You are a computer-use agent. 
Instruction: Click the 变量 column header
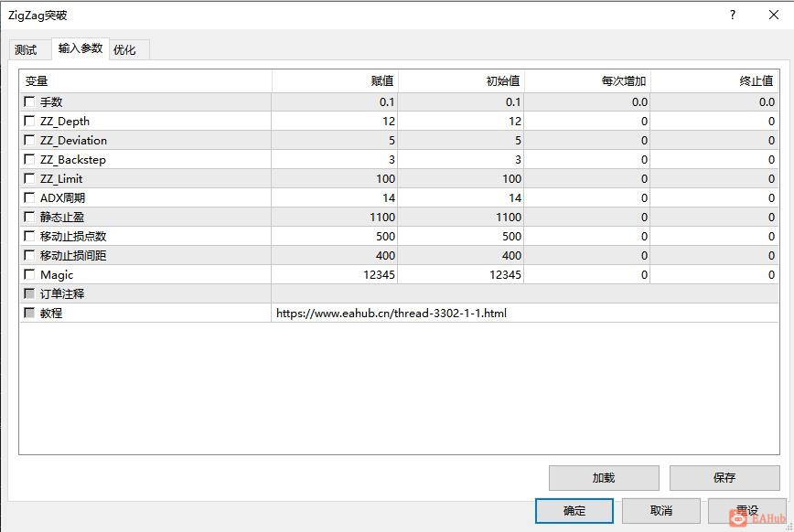145,81
